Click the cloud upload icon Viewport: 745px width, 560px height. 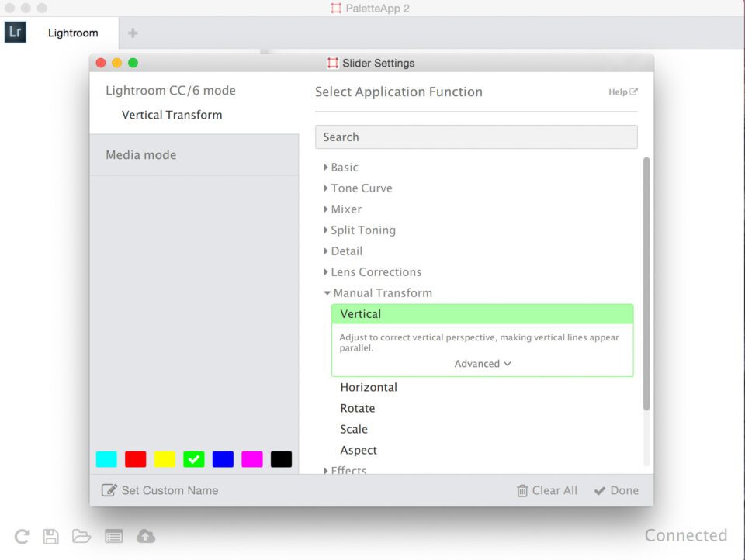tap(146, 536)
